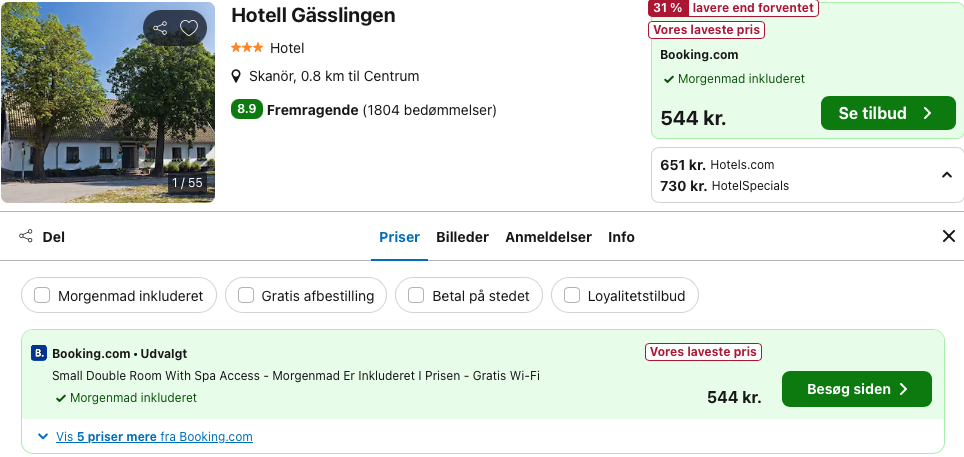Tick the Loyalitetstilbud checkbox
This screenshot has width=964, height=457.
[572, 295]
